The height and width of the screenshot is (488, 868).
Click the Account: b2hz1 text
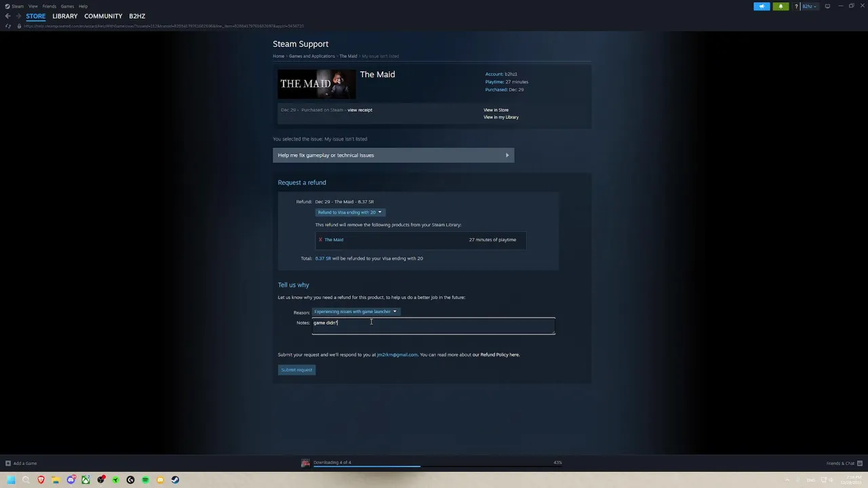pos(501,74)
